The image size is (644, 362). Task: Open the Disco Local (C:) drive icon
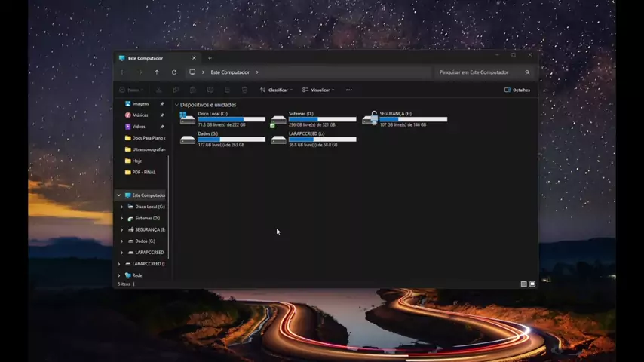[188, 119]
